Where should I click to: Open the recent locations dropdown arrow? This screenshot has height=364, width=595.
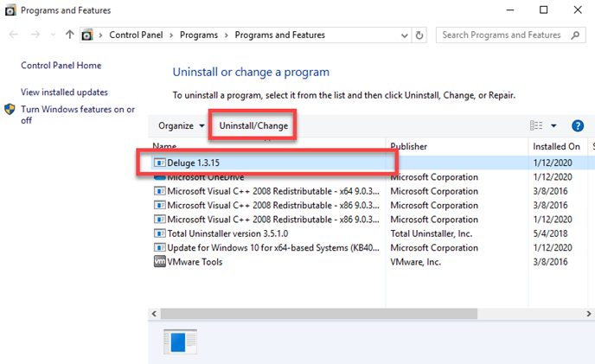pyautogui.click(x=53, y=35)
